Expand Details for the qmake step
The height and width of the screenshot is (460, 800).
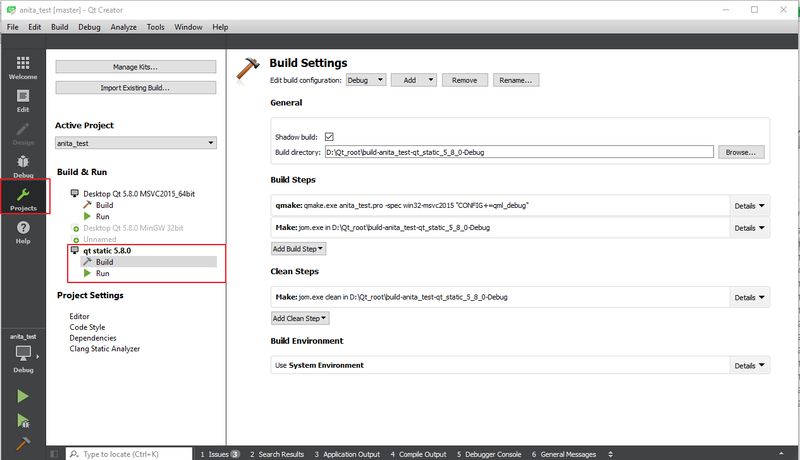(749, 206)
